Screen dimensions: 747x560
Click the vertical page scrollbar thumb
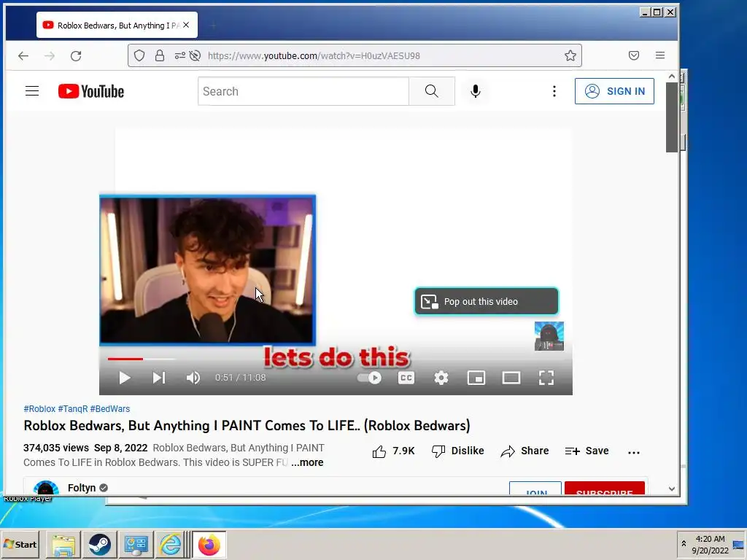[671, 117]
